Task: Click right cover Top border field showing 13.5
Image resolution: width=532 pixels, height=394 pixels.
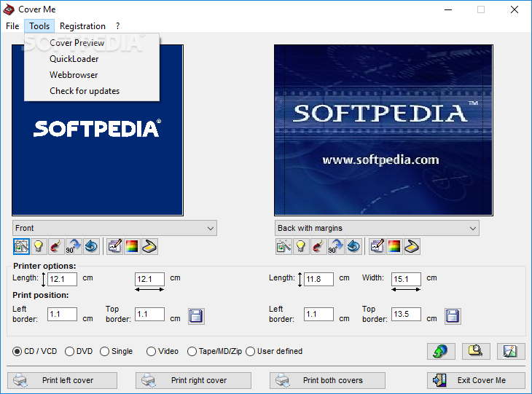Action: pos(406,315)
